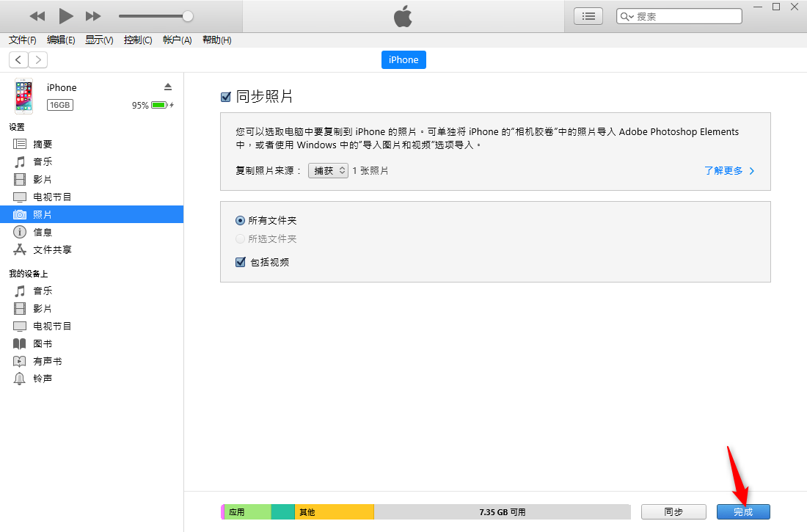Click the rewind playback button
The height and width of the screenshot is (532, 807).
coord(37,16)
